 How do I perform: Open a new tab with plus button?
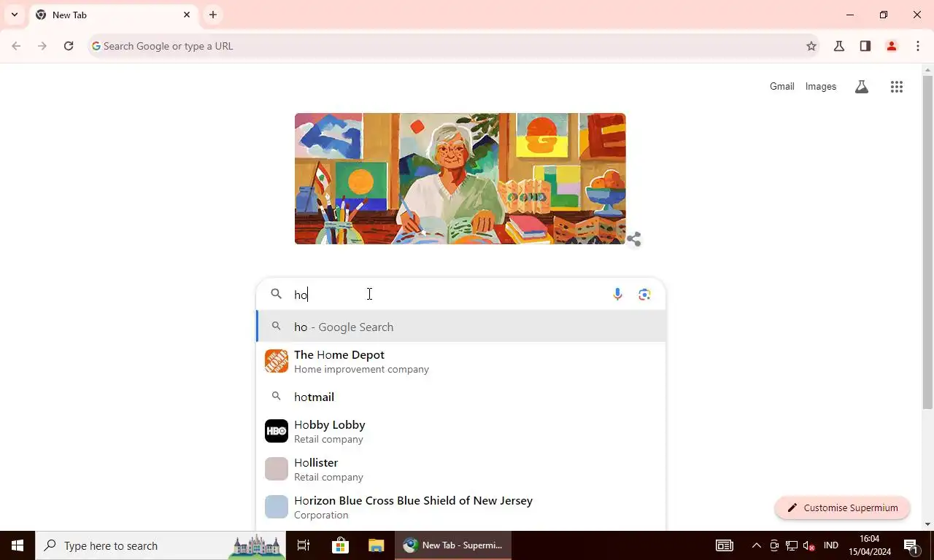coord(213,15)
